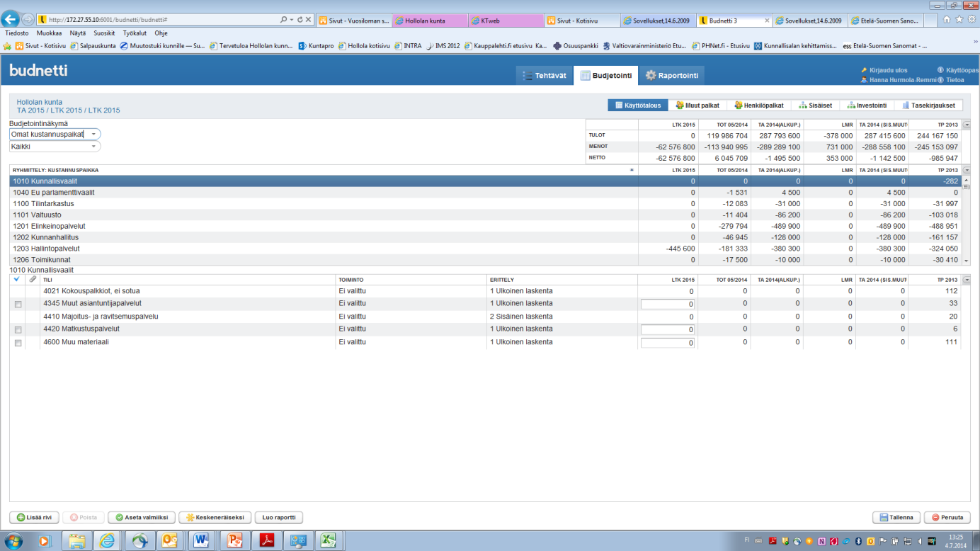Switch to Internet Explorer on the taskbar

coord(108,541)
